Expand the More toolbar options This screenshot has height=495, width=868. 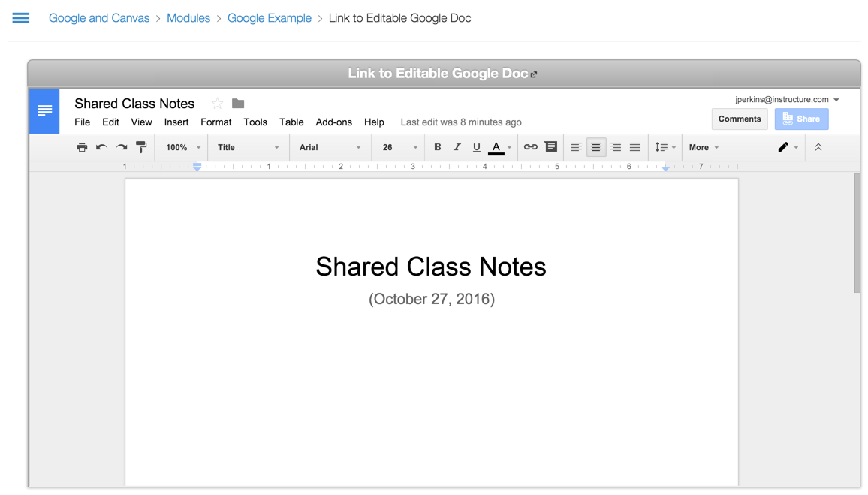(704, 147)
